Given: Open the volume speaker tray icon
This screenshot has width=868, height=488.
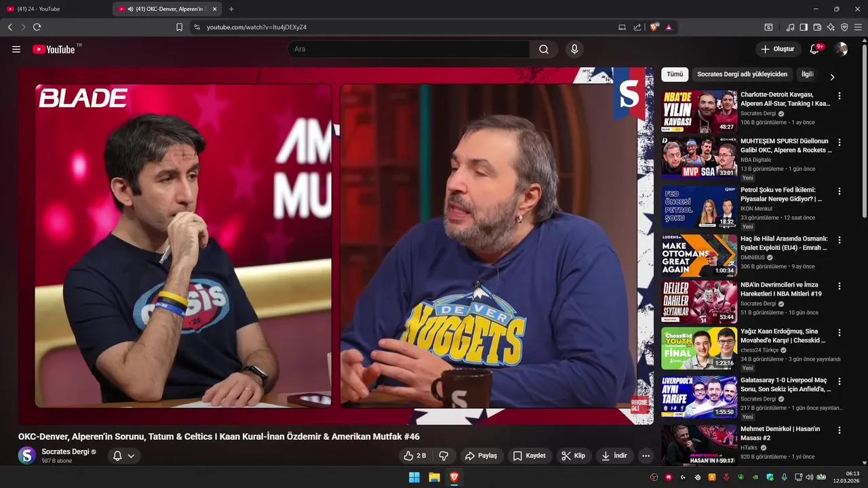Looking at the screenshot, I should (810, 477).
